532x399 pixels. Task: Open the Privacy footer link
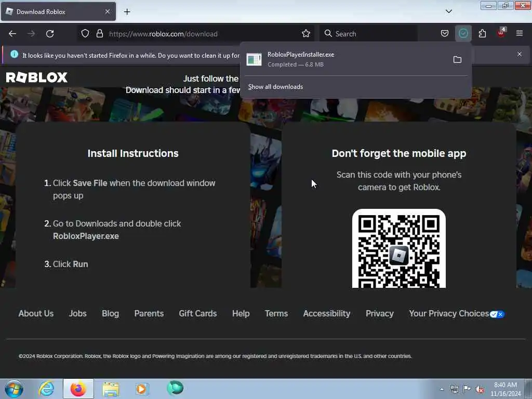coord(380,313)
